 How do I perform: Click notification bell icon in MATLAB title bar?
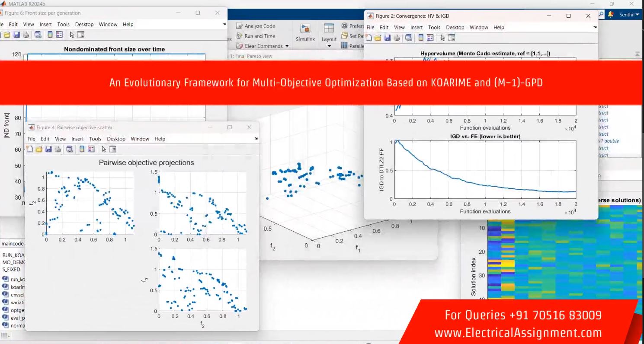coord(611,15)
